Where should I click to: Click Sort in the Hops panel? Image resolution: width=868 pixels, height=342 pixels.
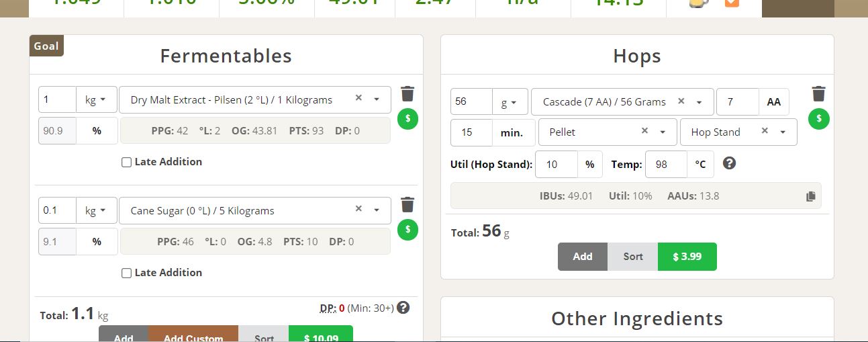tap(633, 257)
